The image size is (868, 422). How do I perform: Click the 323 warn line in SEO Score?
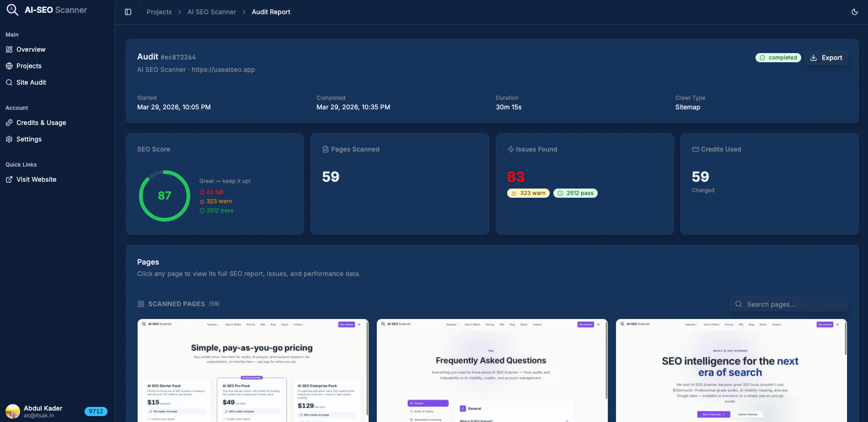tap(215, 201)
